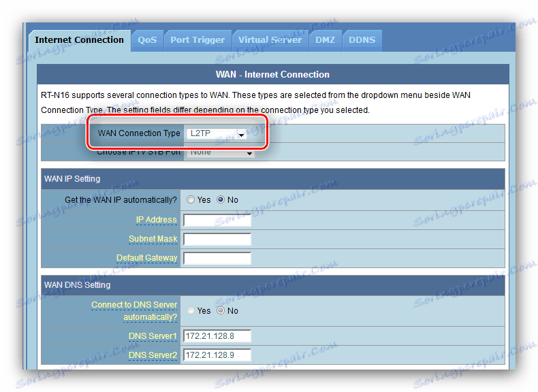Open the QoS tab
Viewport: 538px width, 392px height.
click(147, 40)
